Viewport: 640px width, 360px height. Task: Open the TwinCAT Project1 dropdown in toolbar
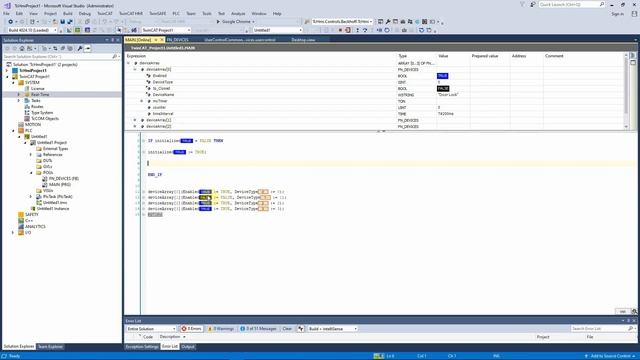[x=166, y=30]
